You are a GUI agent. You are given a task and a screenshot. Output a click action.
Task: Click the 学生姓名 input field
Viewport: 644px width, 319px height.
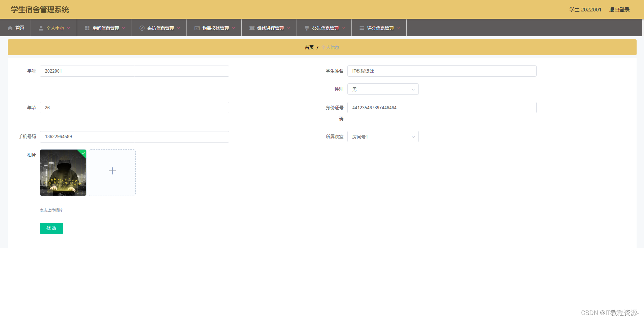[442, 71]
